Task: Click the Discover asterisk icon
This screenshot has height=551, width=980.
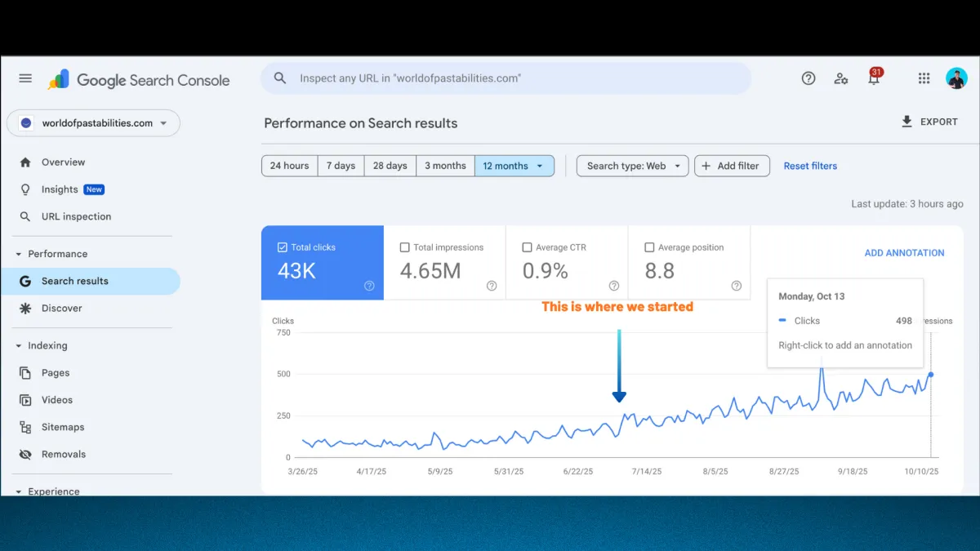Action: tap(25, 308)
